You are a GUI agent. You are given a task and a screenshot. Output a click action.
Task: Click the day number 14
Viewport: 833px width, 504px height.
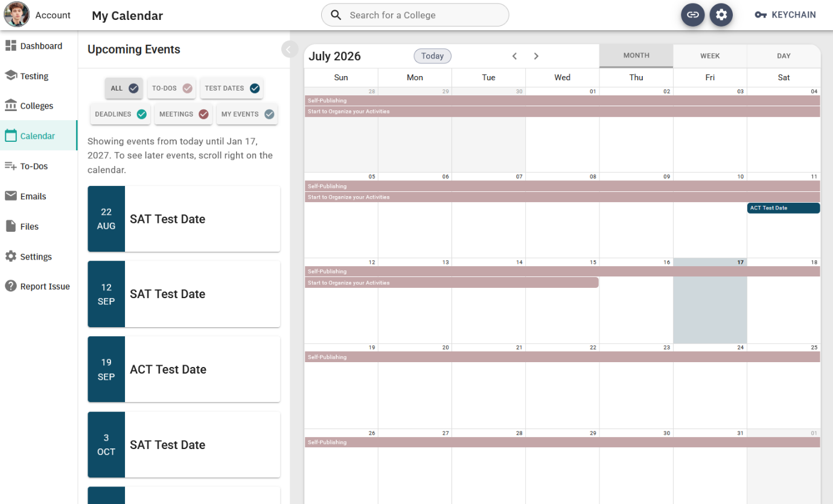pyautogui.click(x=519, y=263)
